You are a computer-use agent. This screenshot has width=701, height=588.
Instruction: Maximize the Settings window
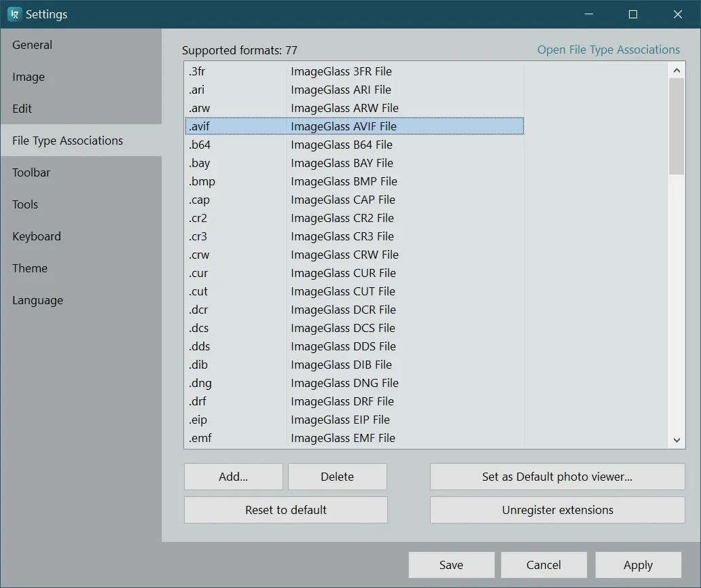click(633, 14)
